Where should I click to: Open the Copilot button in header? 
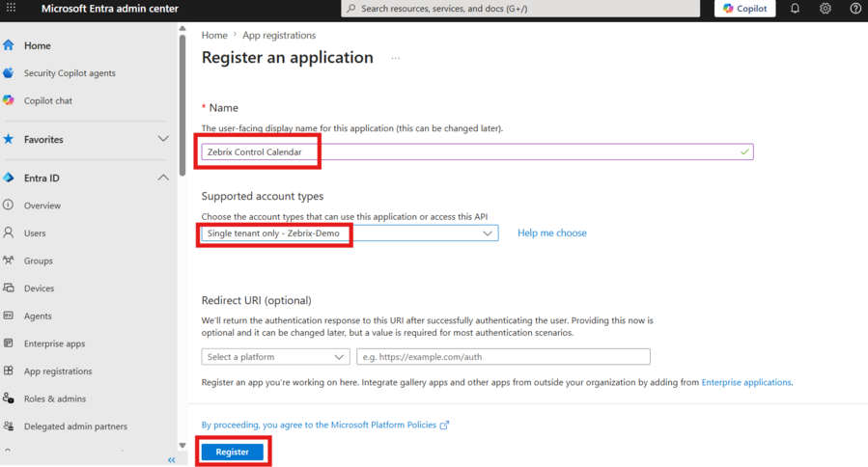(x=744, y=9)
